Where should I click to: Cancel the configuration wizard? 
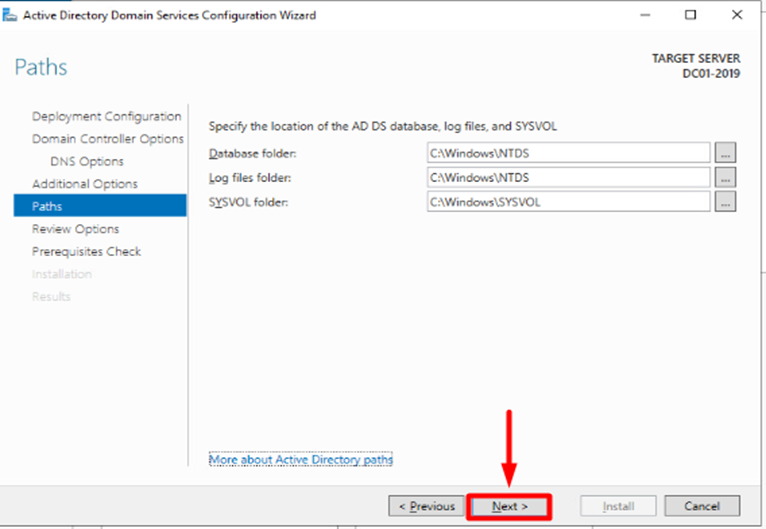[x=702, y=506]
